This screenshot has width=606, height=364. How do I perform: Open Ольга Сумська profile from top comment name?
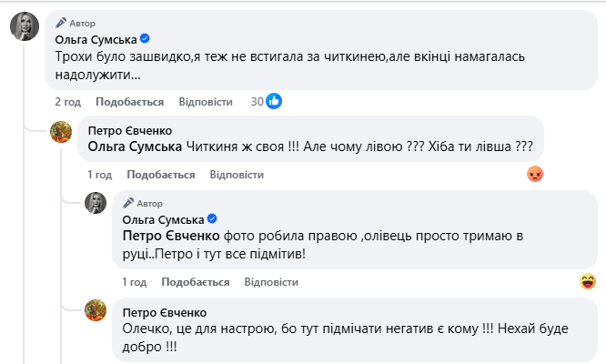pos(96,39)
